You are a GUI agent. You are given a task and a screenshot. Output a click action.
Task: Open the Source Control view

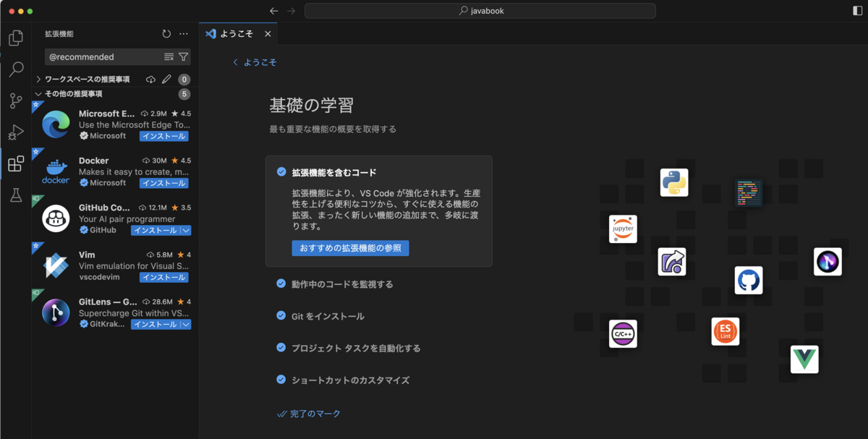tap(15, 101)
